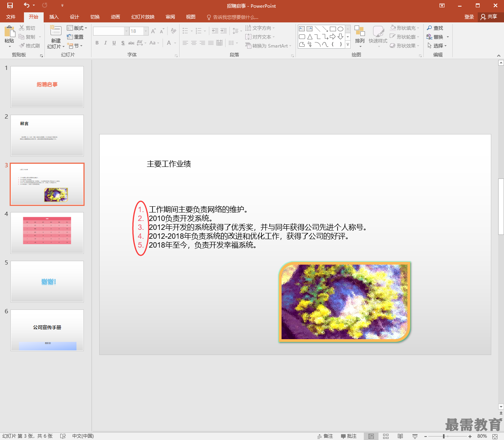
Task: Save the presentation with the floppy icon
Action: click(10, 5)
